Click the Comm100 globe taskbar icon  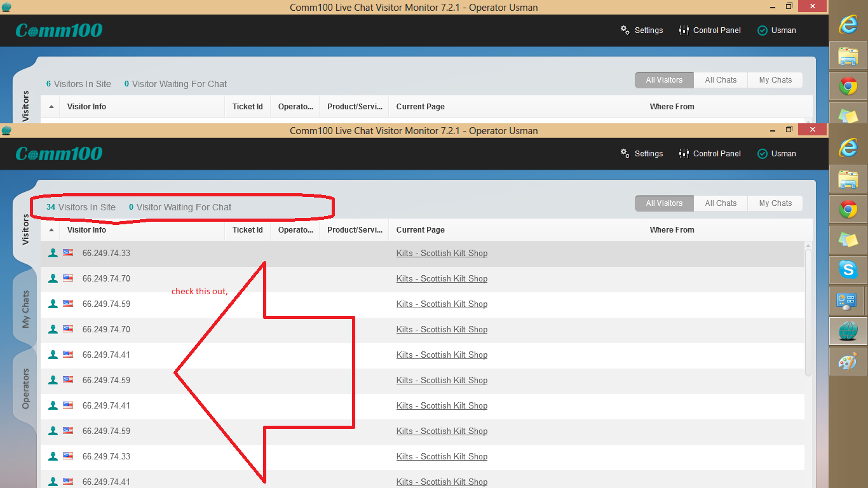[848, 331]
